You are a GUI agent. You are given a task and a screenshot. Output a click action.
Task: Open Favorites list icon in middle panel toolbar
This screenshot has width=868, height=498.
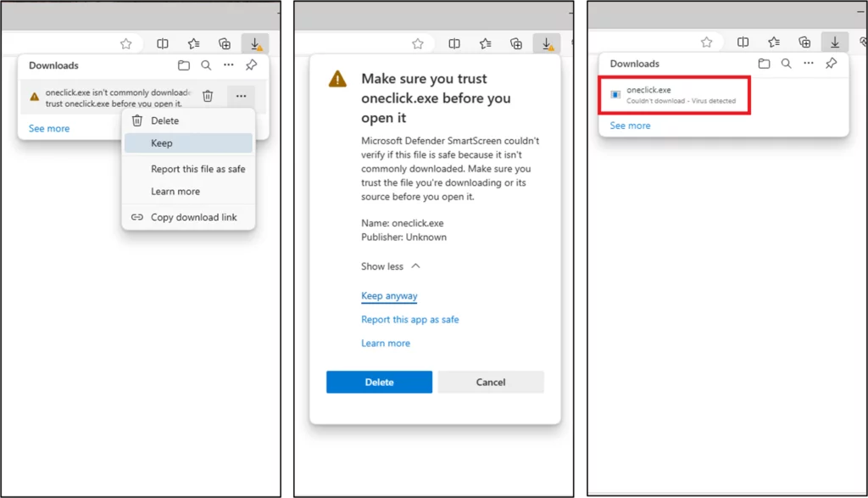click(x=485, y=44)
